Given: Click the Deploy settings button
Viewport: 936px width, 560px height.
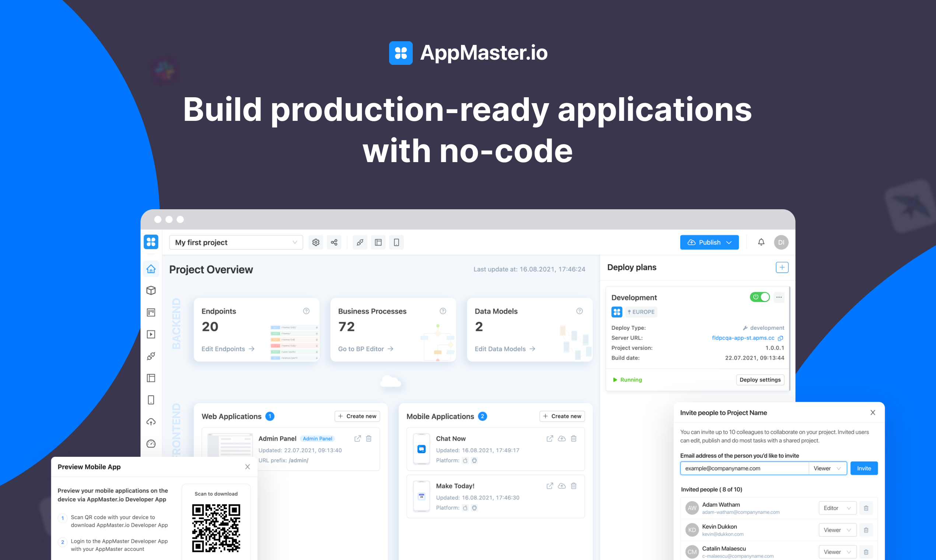Looking at the screenshot, I should pos(760,379).
